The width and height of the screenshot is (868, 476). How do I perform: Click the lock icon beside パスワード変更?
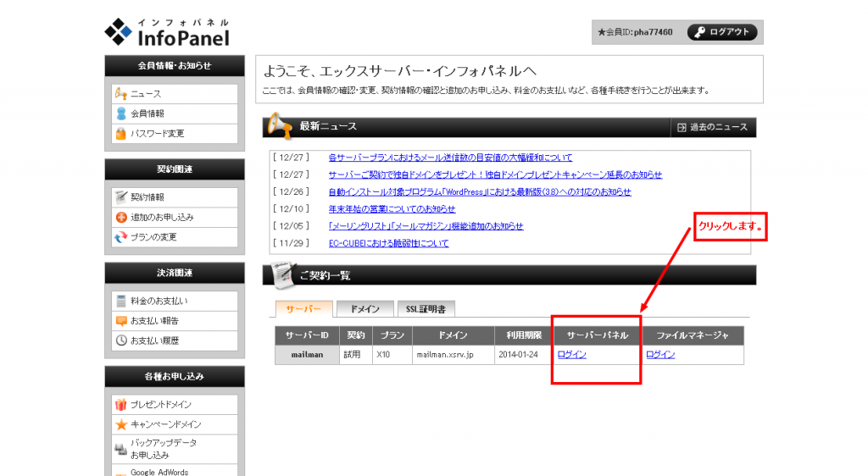[120, 133]
